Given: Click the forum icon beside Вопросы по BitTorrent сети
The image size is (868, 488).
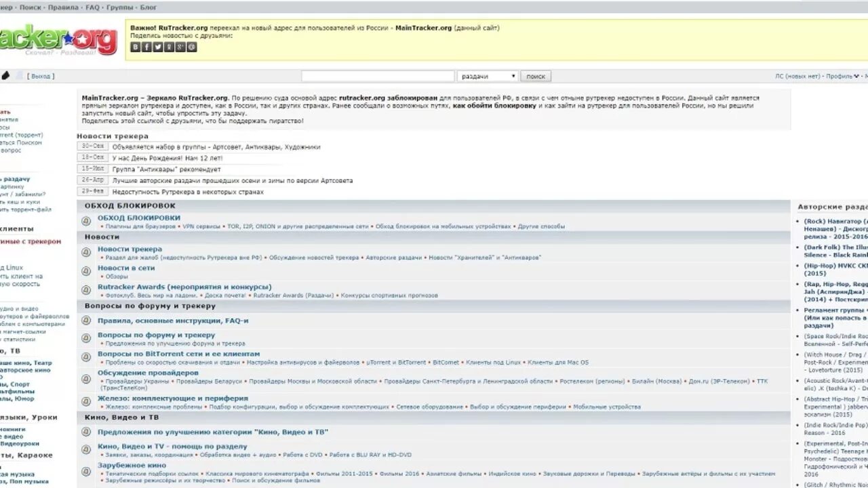Looking at the screenshot, I should [x=86, y=357].
